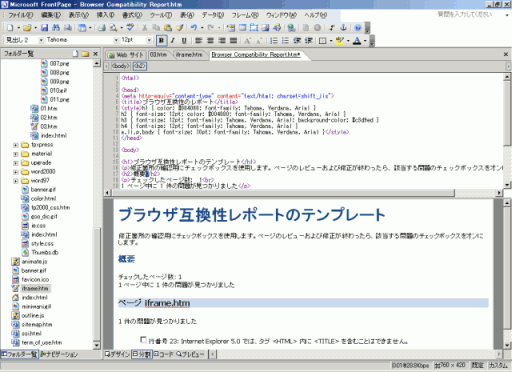Open the 12pt font size dropdown
Screen dimensions: 512x372
pos(149,40)
